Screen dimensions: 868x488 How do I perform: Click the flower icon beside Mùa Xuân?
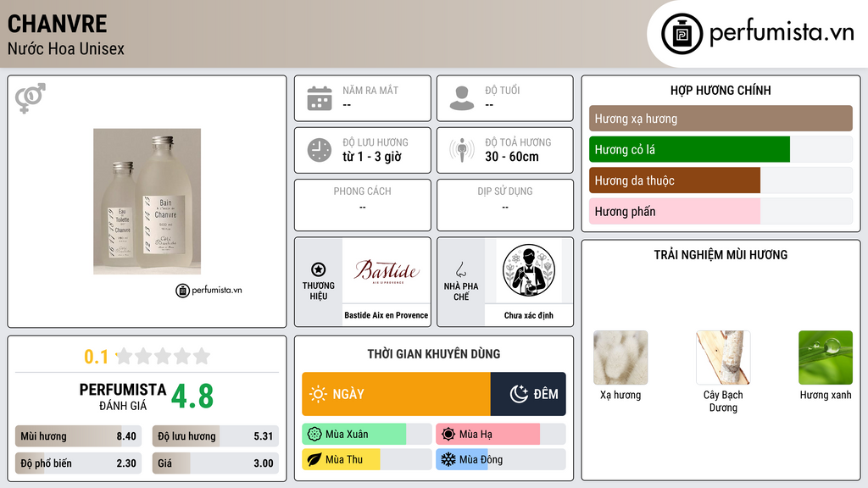pyautogui.click(x=314, y=435)
